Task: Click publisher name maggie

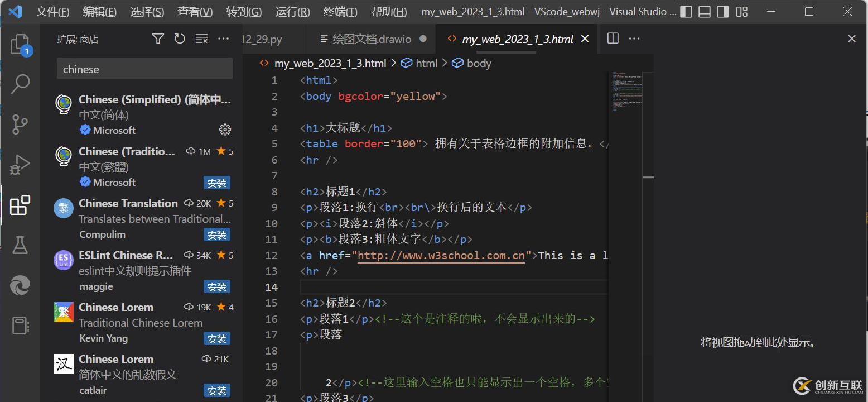Action: coord(96,286)
